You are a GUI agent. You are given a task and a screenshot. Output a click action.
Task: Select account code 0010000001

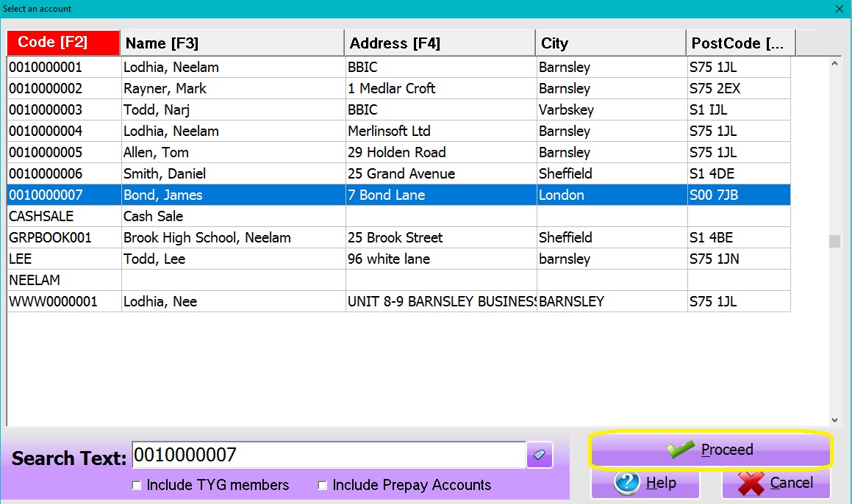46,68
